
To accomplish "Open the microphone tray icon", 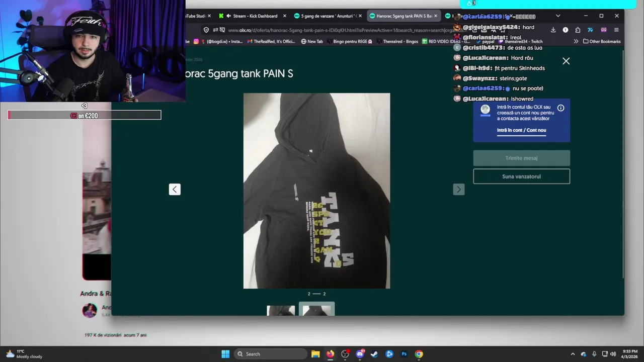I will point(594,354).
